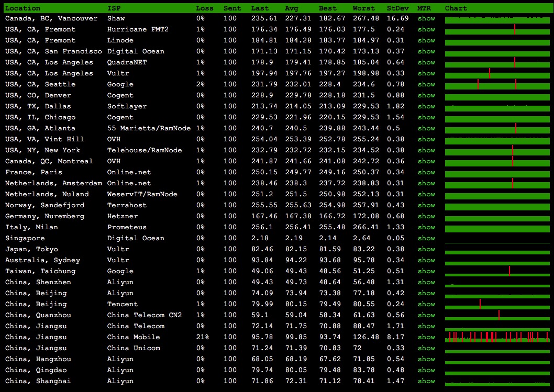The height and width of the screenshot is (392, 554).
Task: Show MTR for Shanghai Aliyun
Action: 426,381
